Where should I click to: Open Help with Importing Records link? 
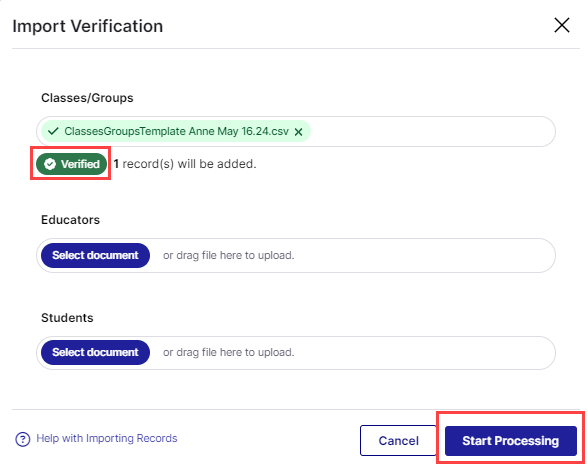click(x=106, y=438)
